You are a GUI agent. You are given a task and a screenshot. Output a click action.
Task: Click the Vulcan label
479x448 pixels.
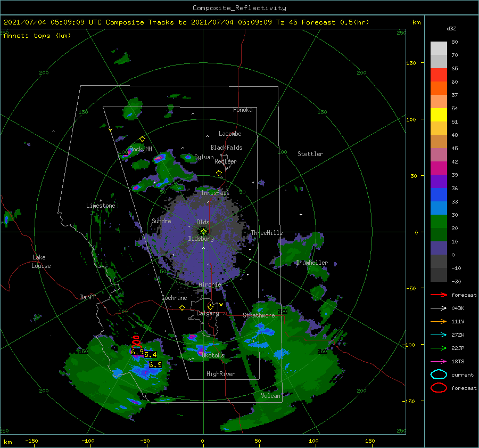(271, 396)
